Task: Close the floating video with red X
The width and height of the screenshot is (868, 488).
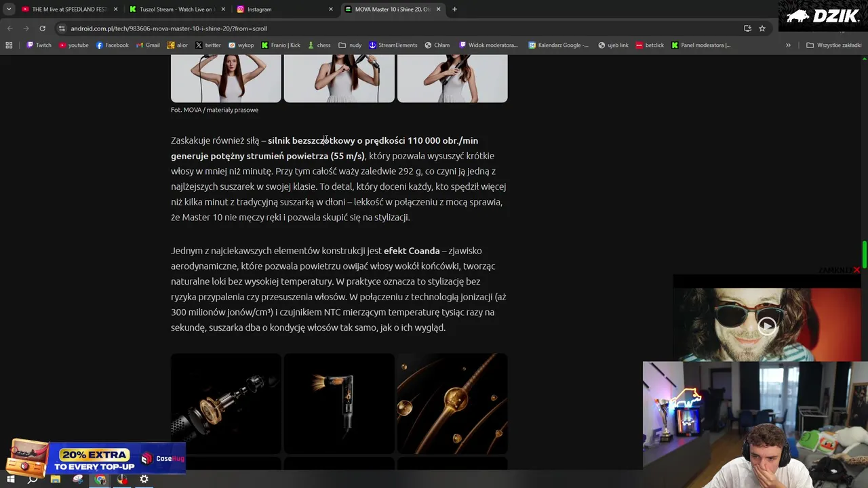Action: [856, 270]
